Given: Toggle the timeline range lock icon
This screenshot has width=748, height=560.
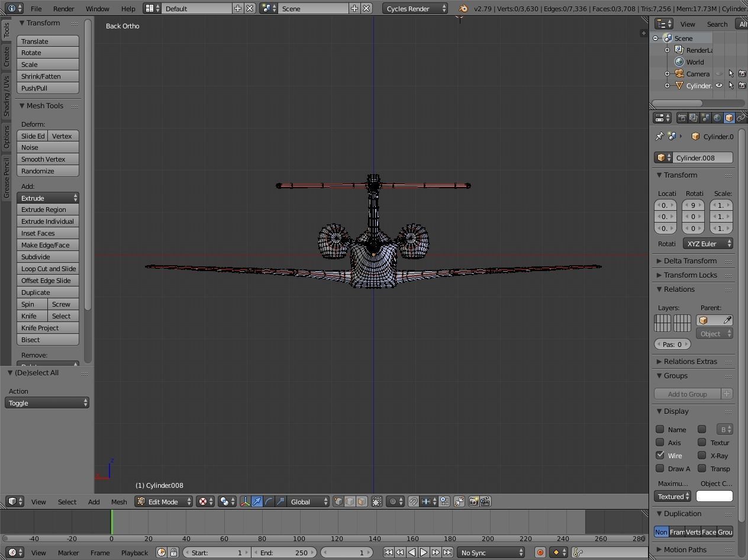Looking at the screenshot, I should click(x=173, y=552).
